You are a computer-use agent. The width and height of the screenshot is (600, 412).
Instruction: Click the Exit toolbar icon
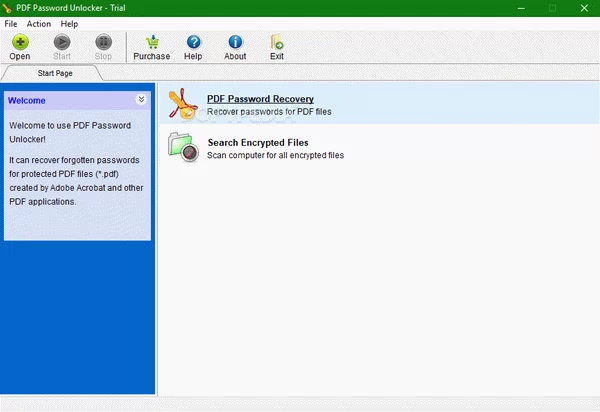[x=277, y=42]
